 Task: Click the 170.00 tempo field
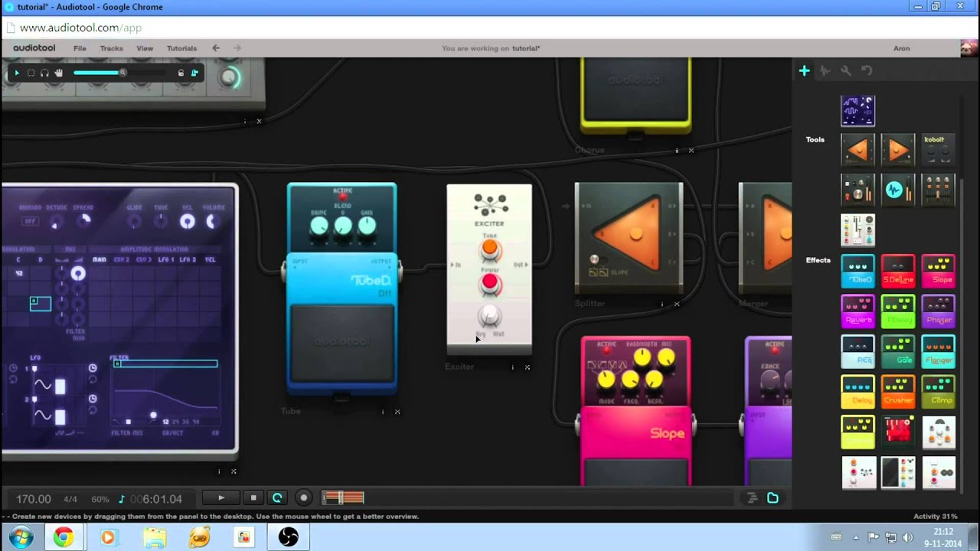[x=34, y=499]
